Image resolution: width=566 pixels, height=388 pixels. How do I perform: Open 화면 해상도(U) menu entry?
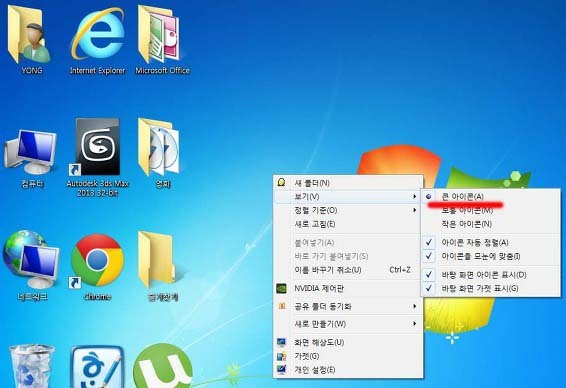(x=348, y=342)
